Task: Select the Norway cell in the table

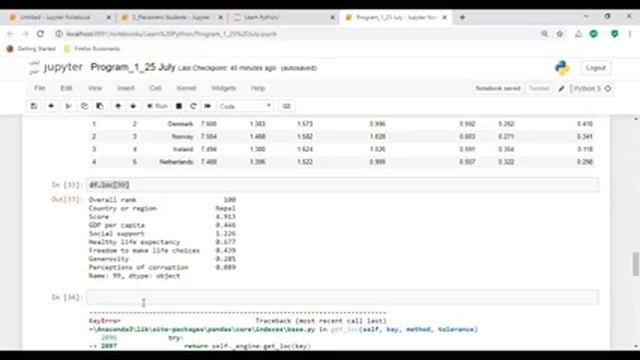Action: 182,137
